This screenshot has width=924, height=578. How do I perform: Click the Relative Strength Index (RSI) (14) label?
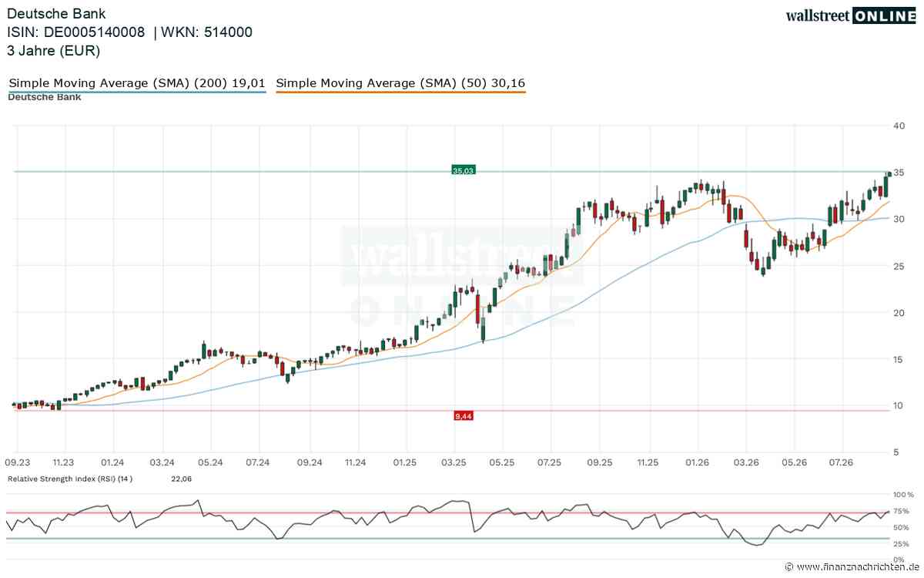70,479
